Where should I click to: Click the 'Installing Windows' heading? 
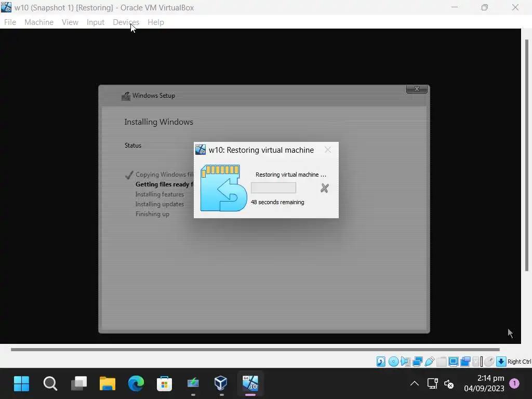pos(158,122)
